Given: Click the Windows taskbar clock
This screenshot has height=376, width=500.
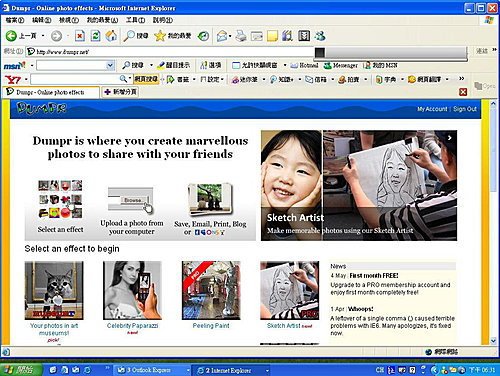Looking at the screenshot, I should [x=482, y=370].
